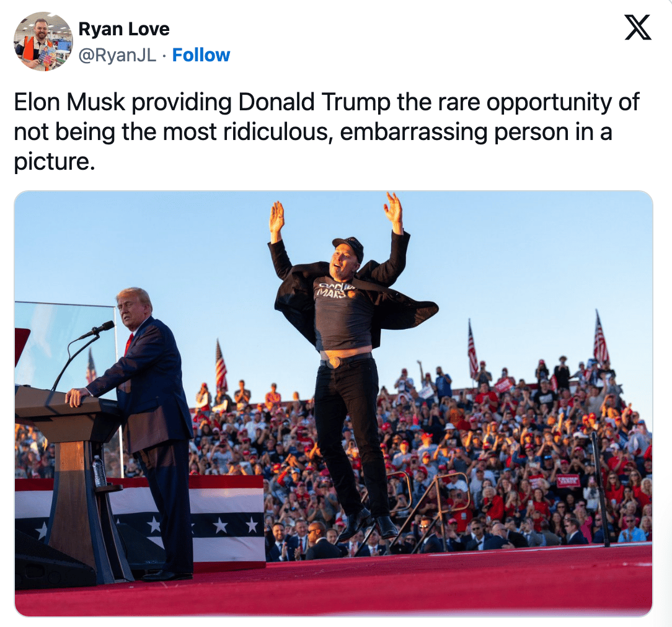
Task: Click the jumping man's belt buckle
Action: point(334,362)
